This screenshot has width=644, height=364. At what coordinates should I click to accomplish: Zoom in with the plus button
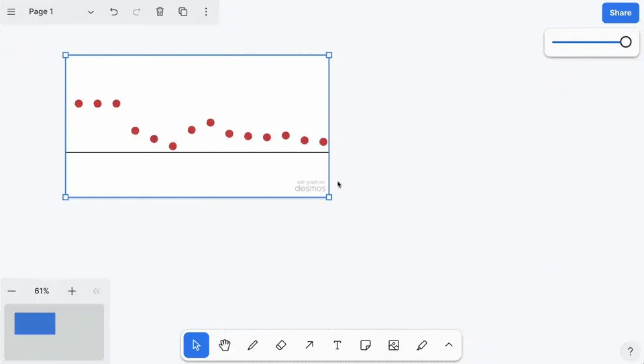[x=72, y=291]
